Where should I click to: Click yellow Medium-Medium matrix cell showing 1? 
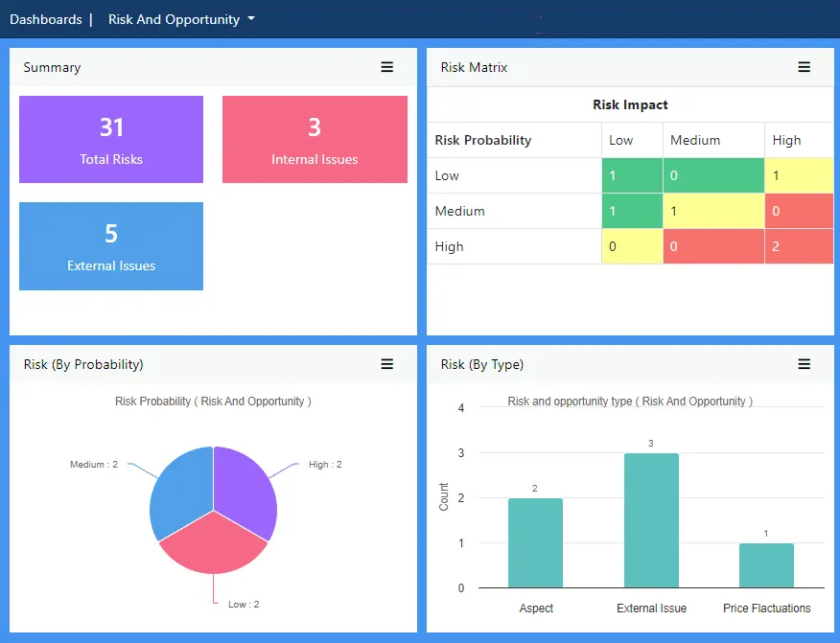pyautogui.click(x=713, y=211)
